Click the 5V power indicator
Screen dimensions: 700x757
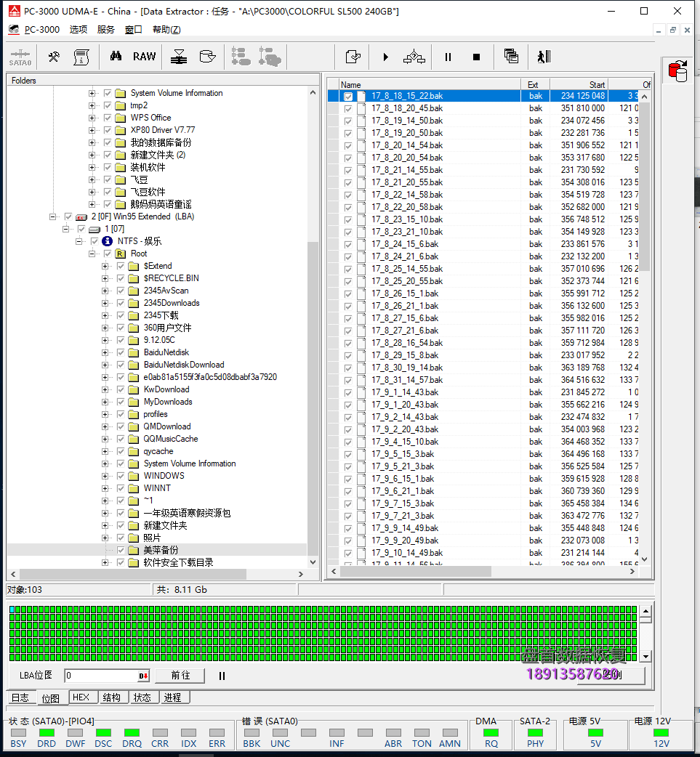pos(595,732)
